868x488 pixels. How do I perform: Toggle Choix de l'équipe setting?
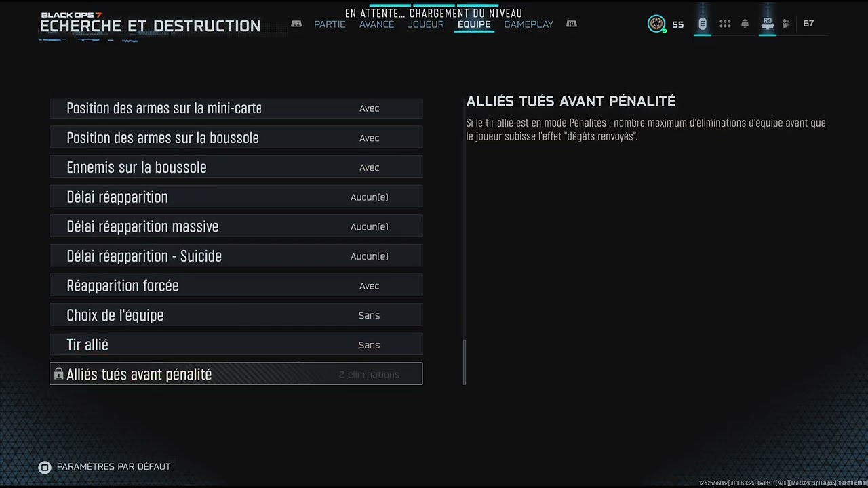pyautogui.click(x=236, y=315)
